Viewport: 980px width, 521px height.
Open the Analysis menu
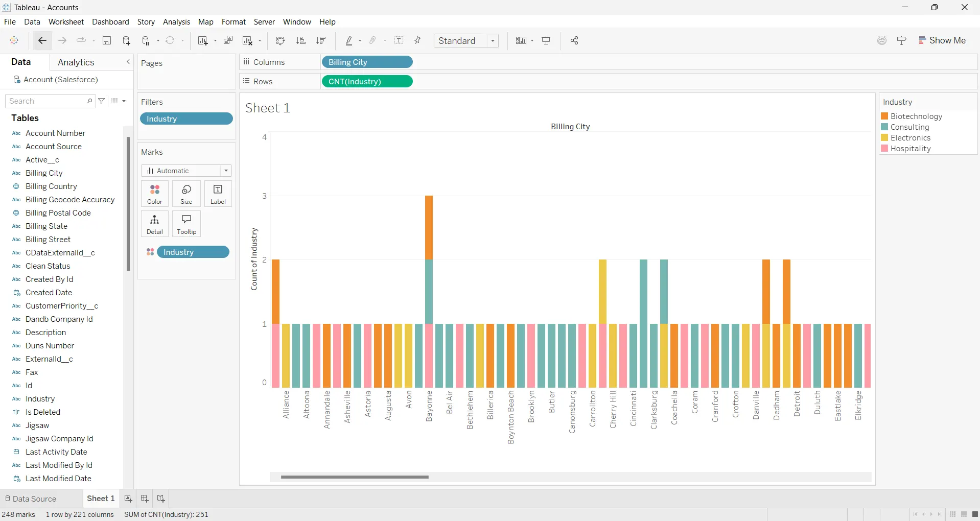click(176, 22)
